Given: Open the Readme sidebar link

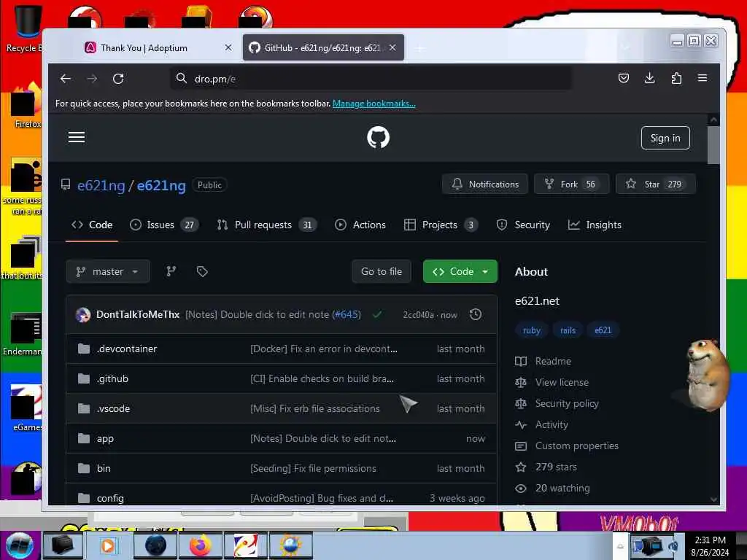Looking at the screenshot, I should pyautogui.click(x=543, y=361).
